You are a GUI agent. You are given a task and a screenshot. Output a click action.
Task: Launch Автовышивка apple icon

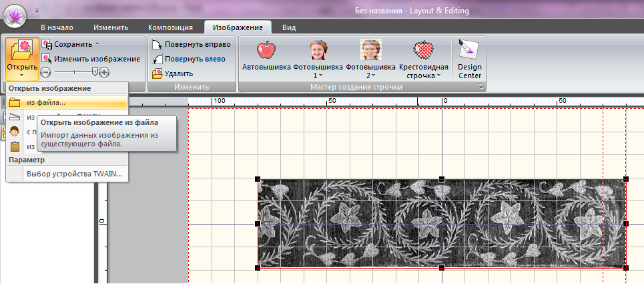pos(266,50)
